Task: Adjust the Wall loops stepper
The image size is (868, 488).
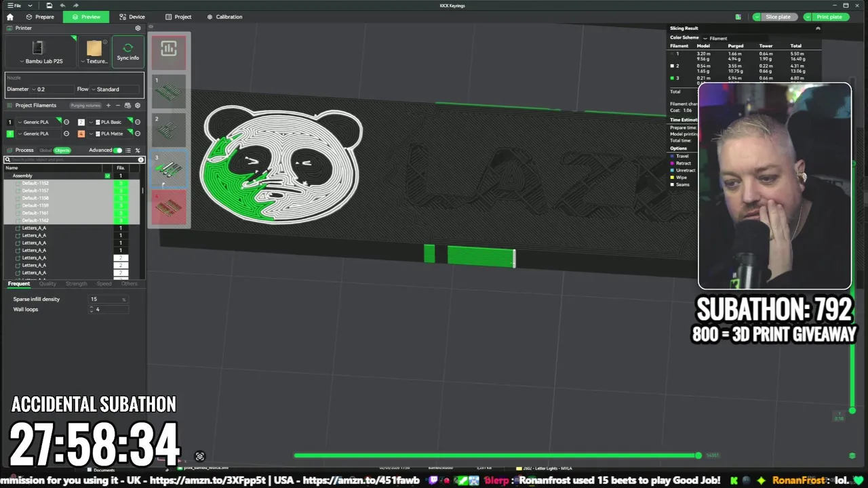Action: [x=91, y=309]
